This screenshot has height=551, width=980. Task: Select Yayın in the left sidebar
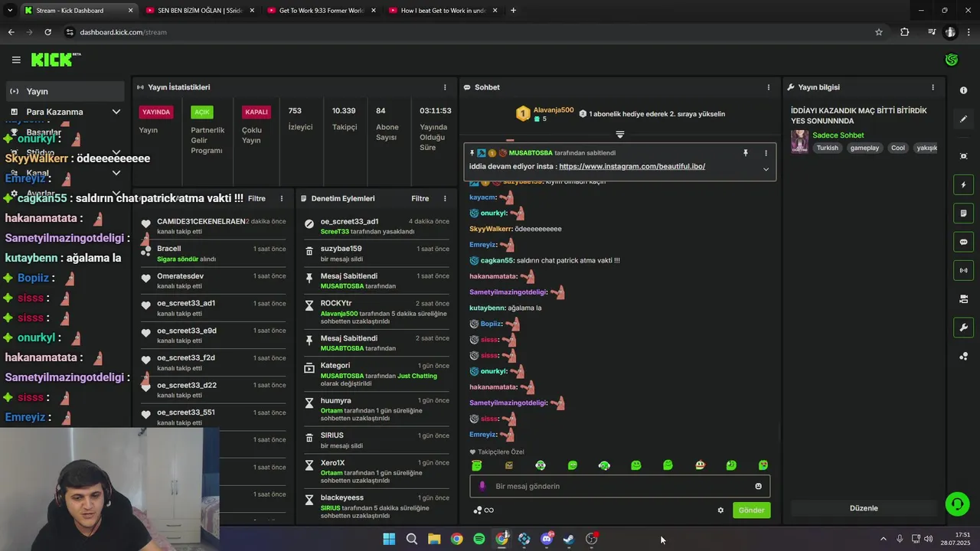click(64, 91)
